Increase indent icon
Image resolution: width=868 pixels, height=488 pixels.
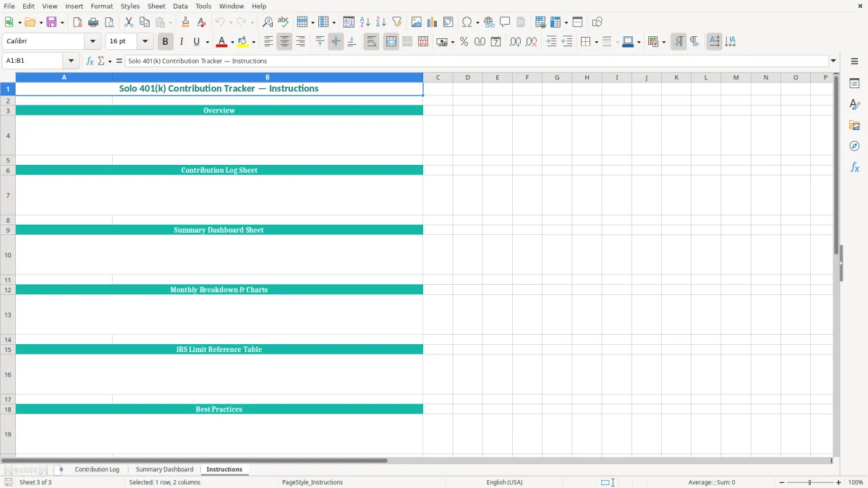point(551,42)
